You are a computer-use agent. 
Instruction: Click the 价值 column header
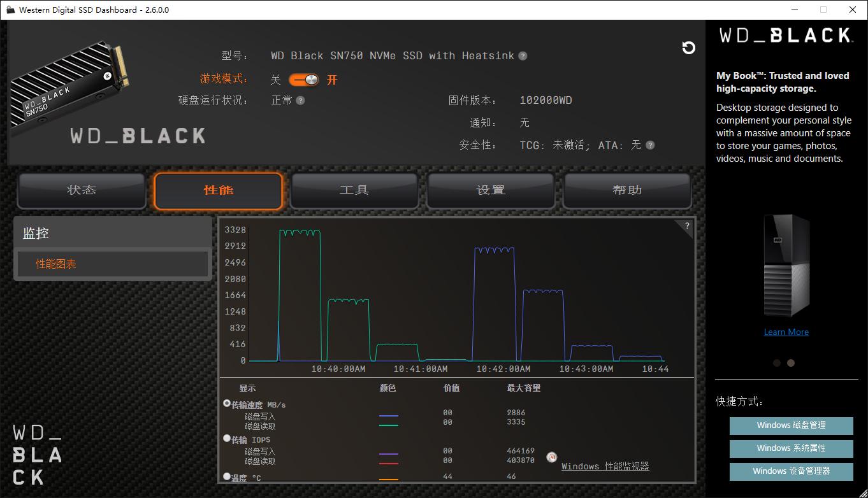[x=451, y=388]
